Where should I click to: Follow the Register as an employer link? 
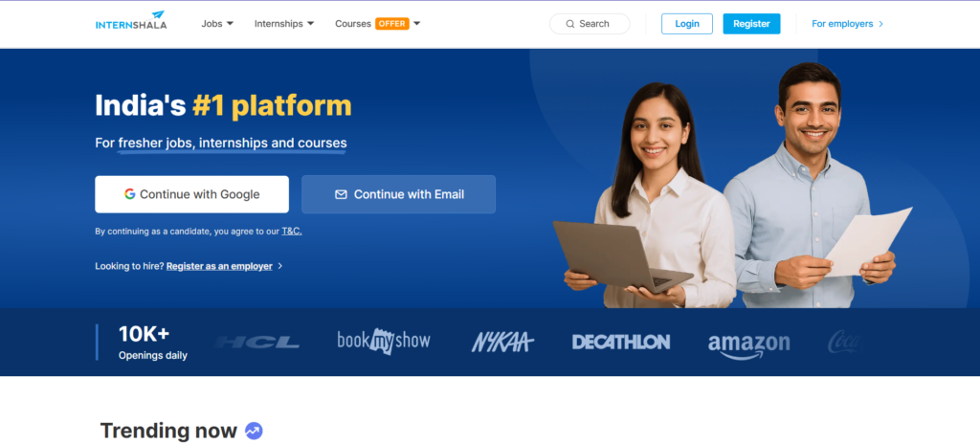coord(219,266)
